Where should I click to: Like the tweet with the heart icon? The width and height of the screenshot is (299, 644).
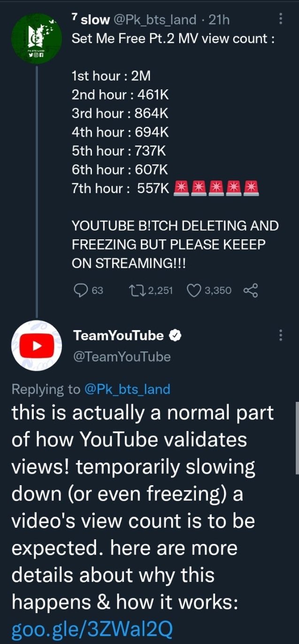tap(194, 291)
